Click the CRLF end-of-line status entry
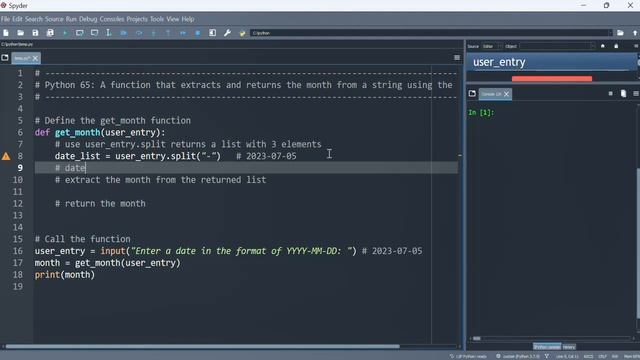 [602, 356]
